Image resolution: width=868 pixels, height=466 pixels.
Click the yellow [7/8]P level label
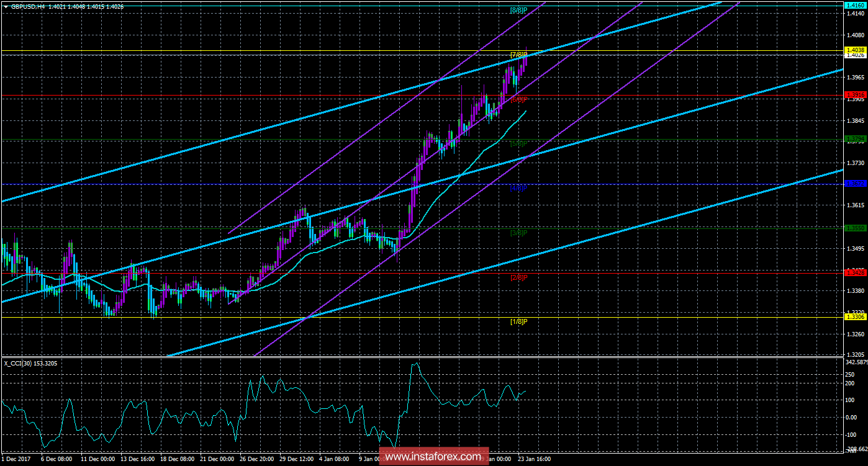(518, 55)
